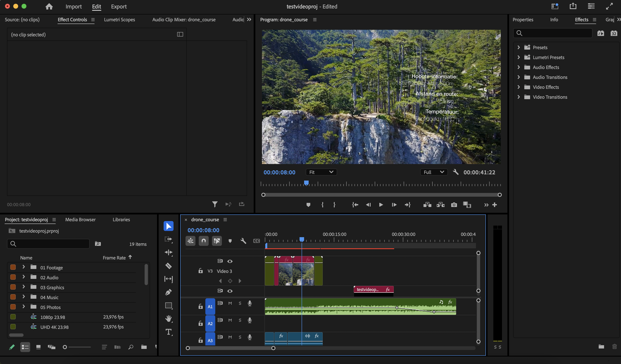Select the Hand tool
This screenshot has height=364, width=621.
coord(168,319)
